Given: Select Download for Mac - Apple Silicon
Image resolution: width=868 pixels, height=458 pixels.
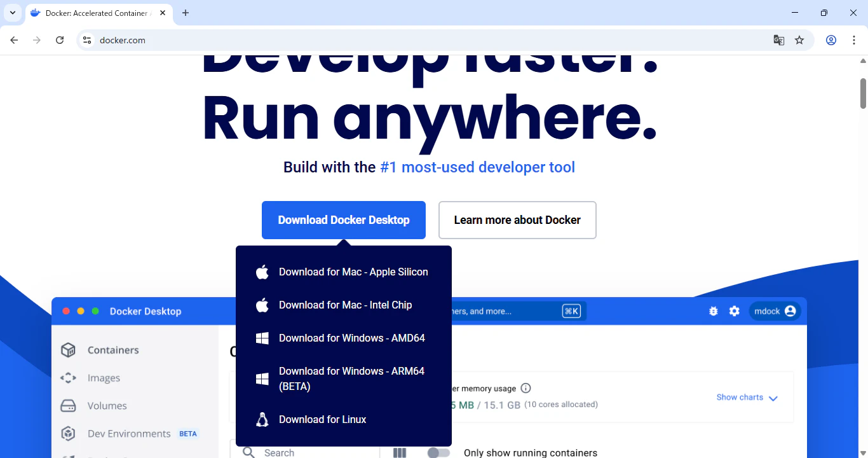Looking at the screenshot, I should point(344,272).
